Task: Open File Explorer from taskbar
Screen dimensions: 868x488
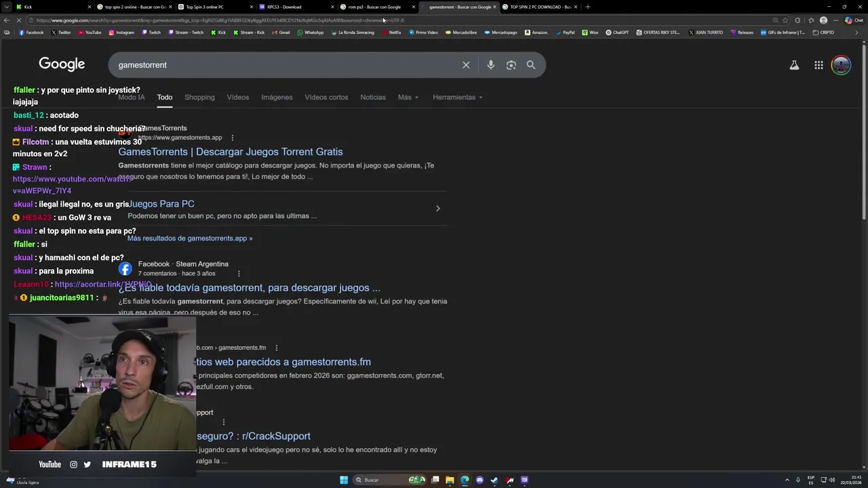Action: tap(450, 480)
